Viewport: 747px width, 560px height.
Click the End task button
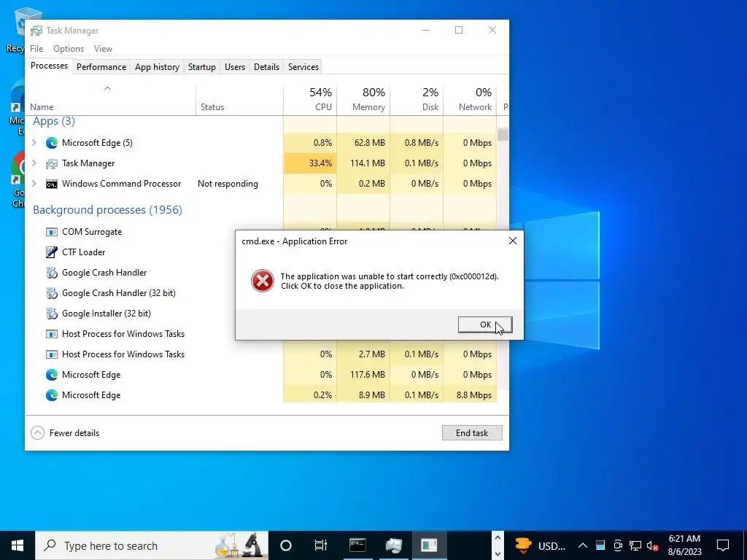(x=472, y=433)
